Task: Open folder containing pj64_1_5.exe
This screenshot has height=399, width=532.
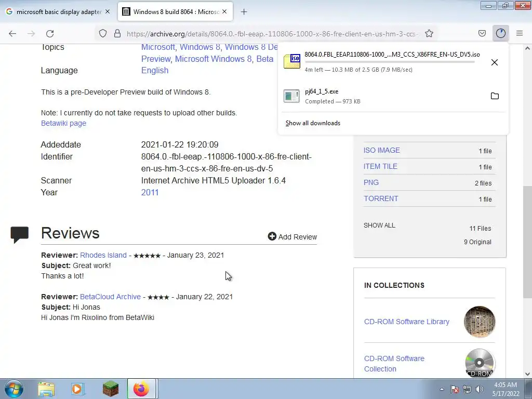Action: point(495,96)
